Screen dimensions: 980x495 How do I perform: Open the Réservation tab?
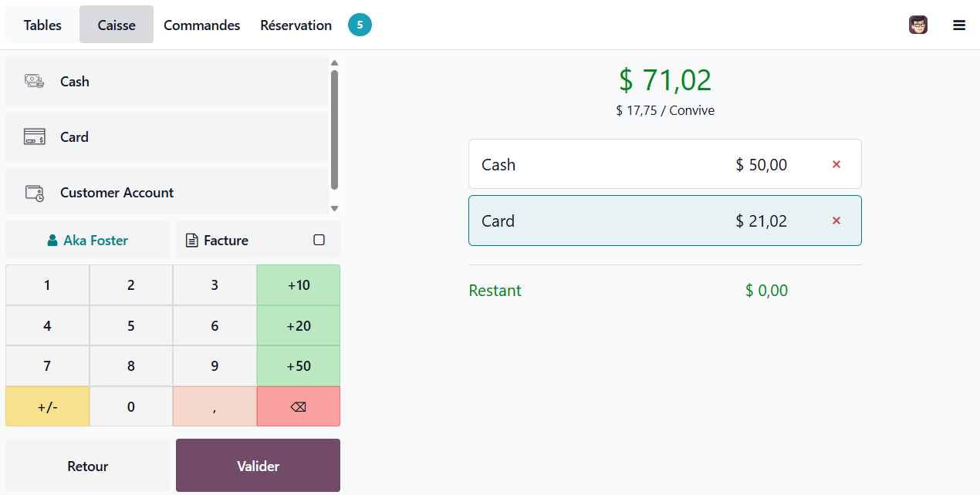pyautogui.click(x=296, y=25)
